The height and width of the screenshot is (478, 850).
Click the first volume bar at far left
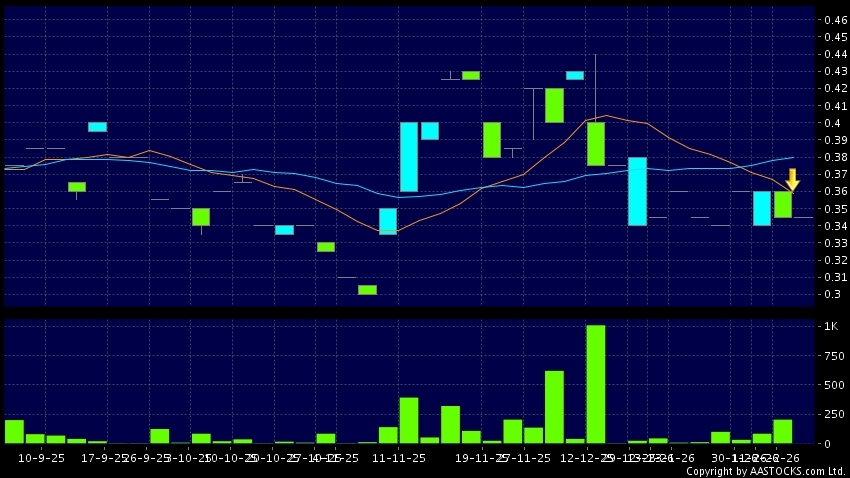[x=14, y=431]
